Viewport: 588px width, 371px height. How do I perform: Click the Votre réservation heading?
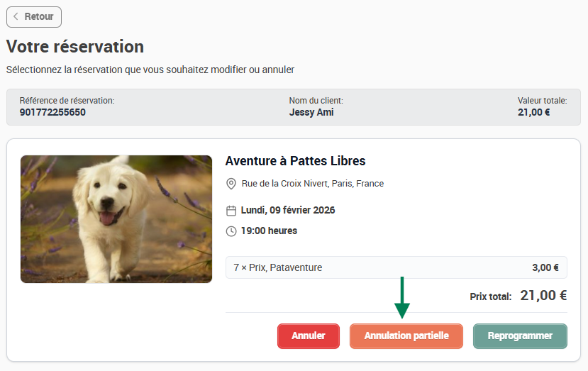pos(75,47)
